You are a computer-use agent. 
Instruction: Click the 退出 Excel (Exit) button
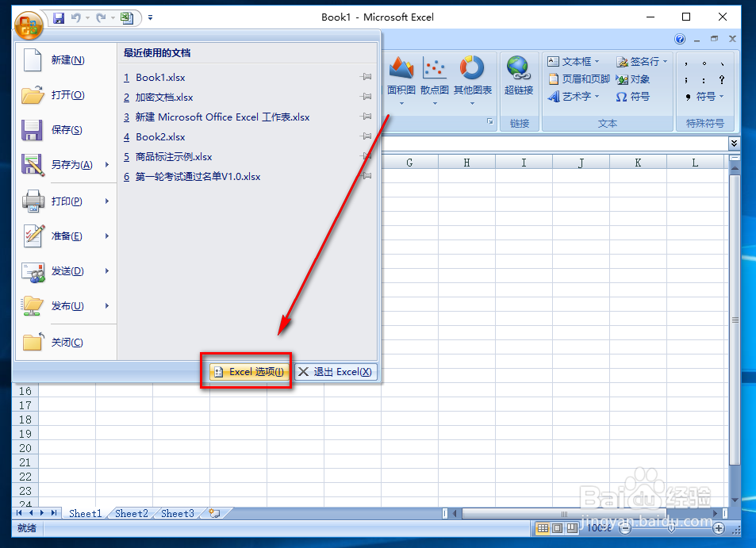point(335,372)
